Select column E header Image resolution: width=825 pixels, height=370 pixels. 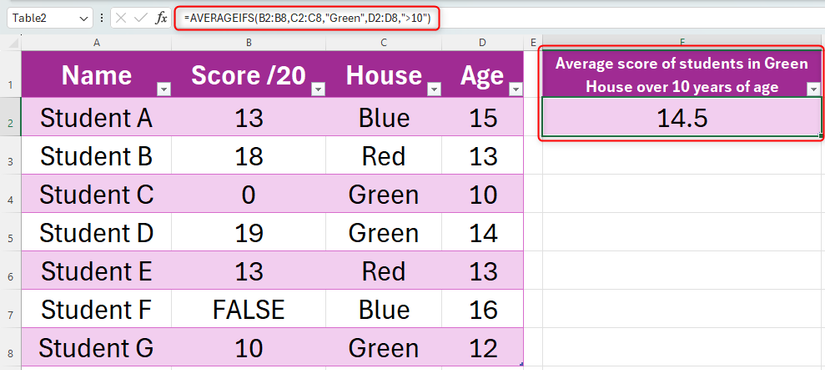point(533,43)
